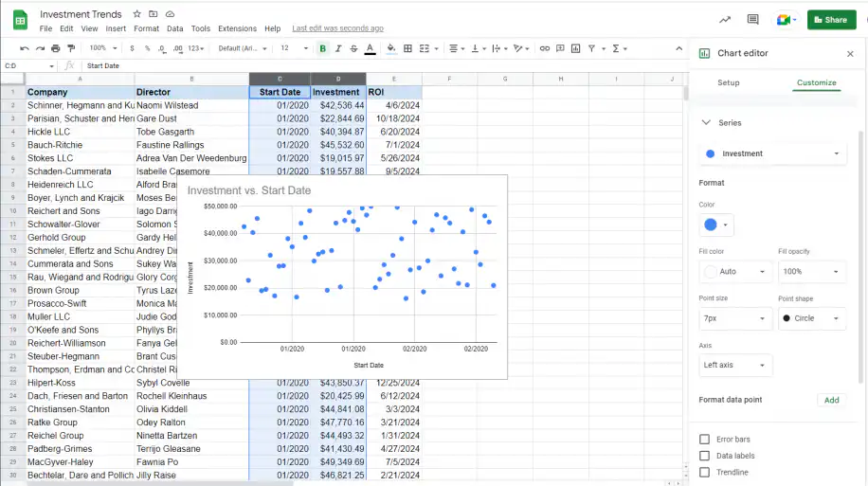This screenshot has height=486, width=868.
Task: Toggle italic formatting
Action: [338, 48]
